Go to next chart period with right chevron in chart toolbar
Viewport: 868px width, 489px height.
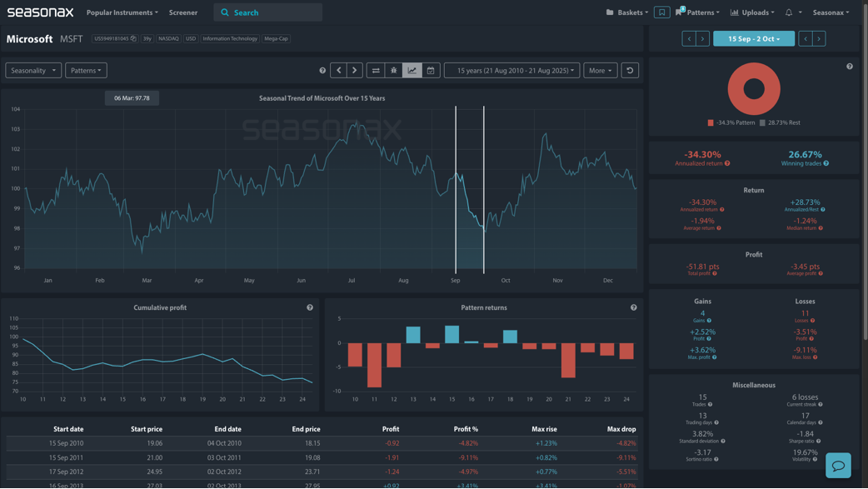(x=355, y=70)
